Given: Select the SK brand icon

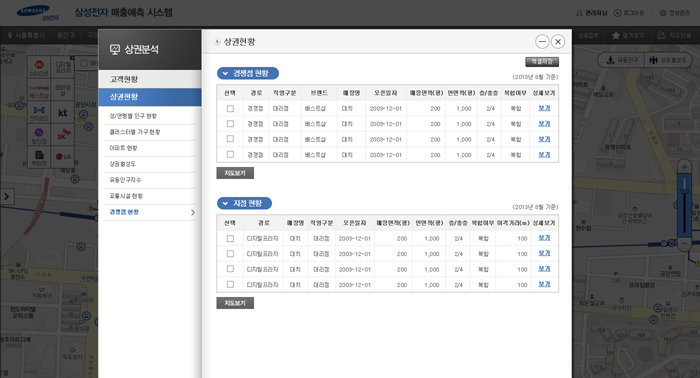Looking at the screenshot, I should 63,135.
